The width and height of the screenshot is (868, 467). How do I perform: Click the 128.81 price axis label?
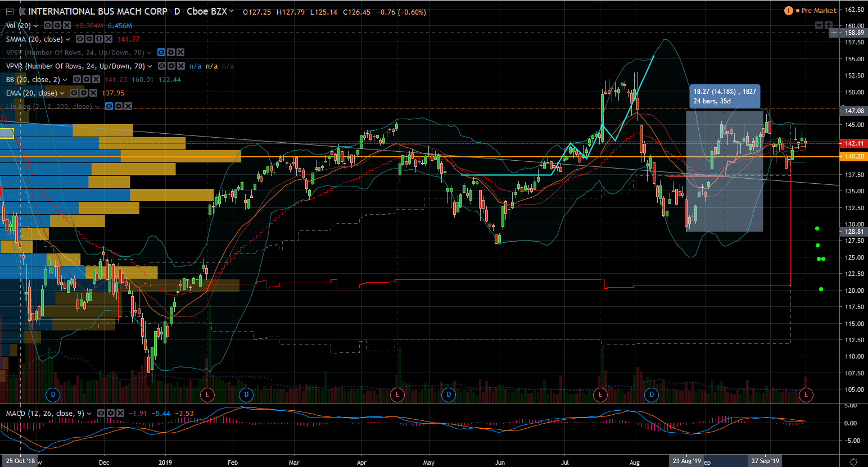click(854, 232)
